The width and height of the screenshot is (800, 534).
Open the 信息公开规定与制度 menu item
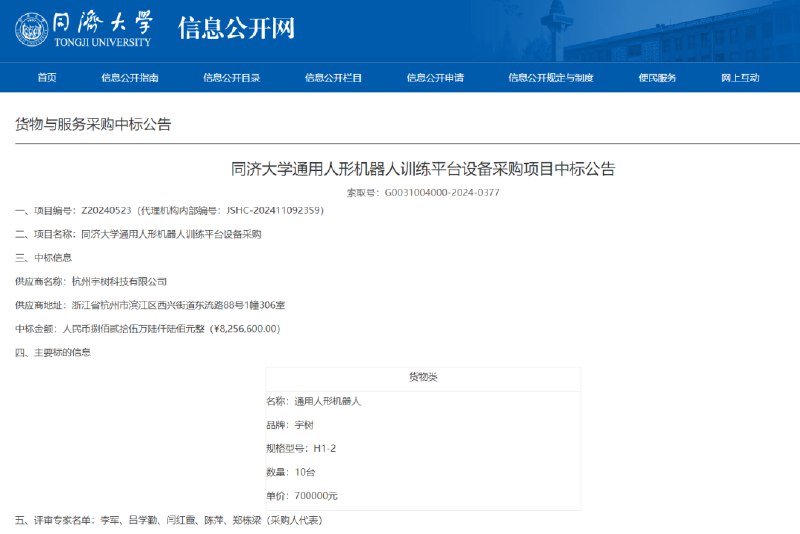(x=551, y=78)
